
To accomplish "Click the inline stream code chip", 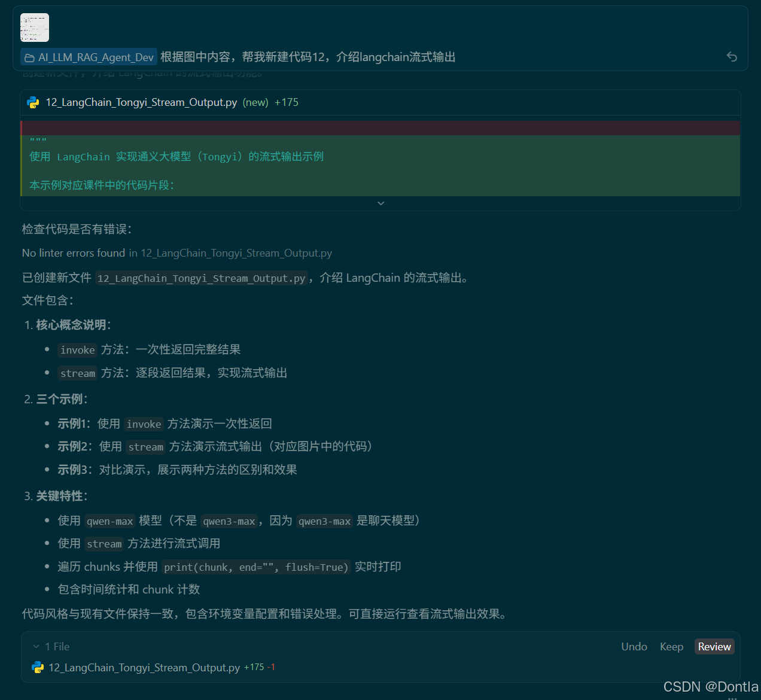I will click(77, 373).
